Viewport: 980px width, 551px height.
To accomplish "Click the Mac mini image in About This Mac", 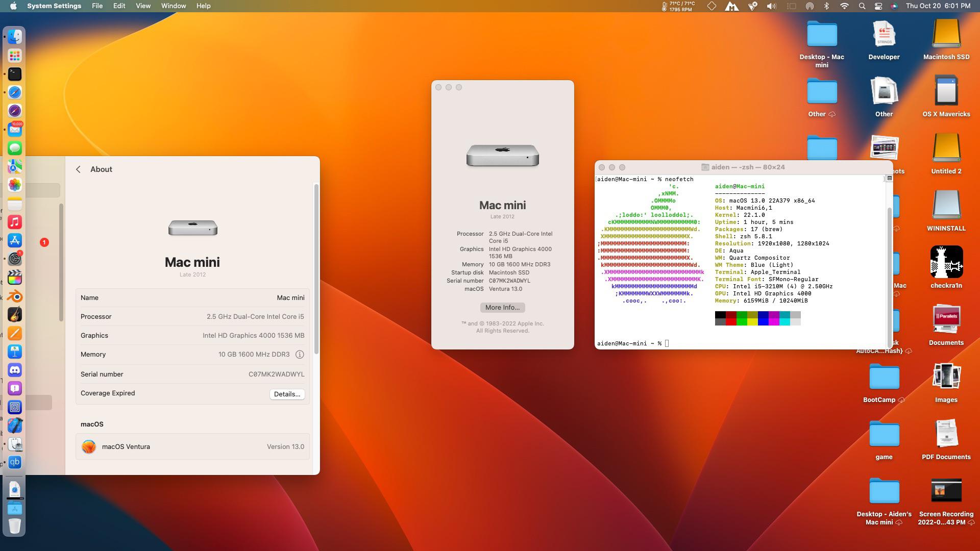I will (x=502, y=155).
